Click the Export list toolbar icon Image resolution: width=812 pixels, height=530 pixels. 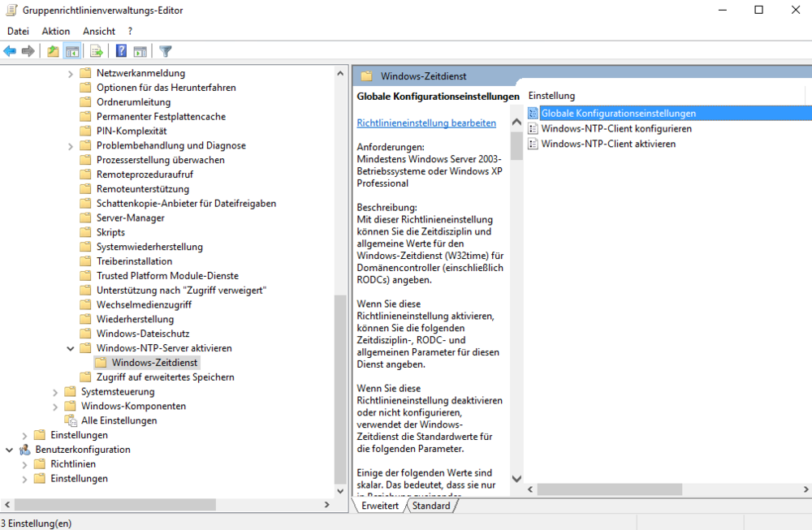click(x=97, y=51)
